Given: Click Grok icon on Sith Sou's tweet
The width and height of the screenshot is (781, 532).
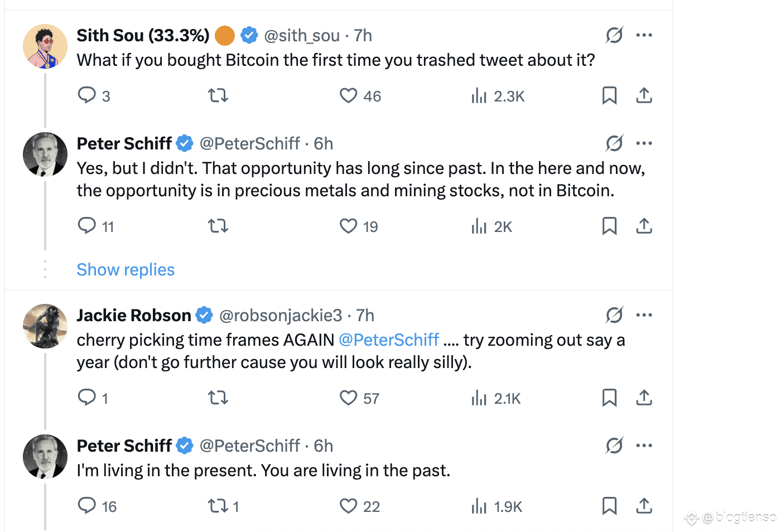Looking at the screenshot, I should pos(614,35).
